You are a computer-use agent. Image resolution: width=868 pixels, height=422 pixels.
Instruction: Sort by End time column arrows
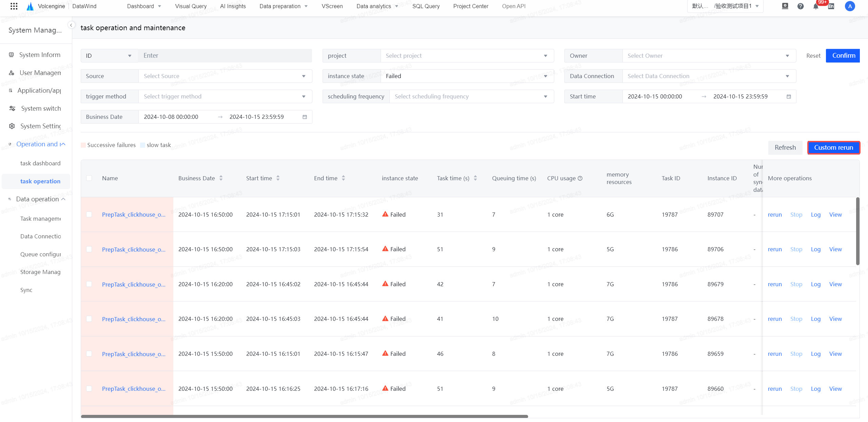pyautogui.click(x=343, y=178)
